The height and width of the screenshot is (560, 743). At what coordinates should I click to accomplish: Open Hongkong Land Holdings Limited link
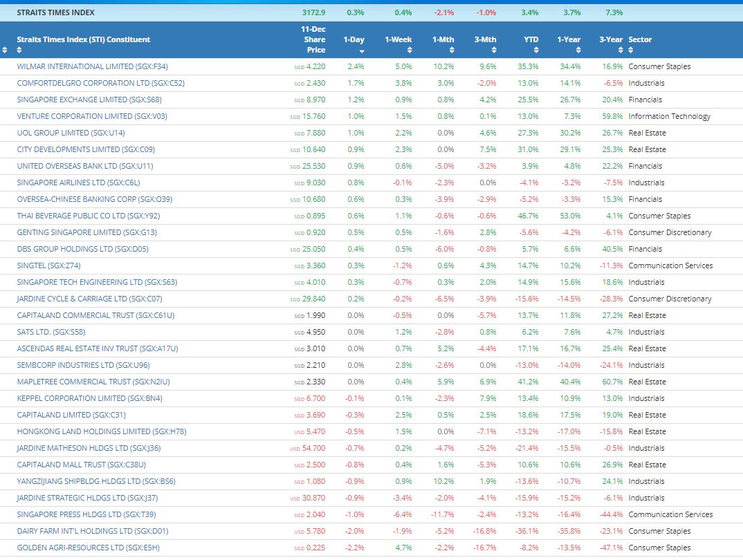click(102, 431)
